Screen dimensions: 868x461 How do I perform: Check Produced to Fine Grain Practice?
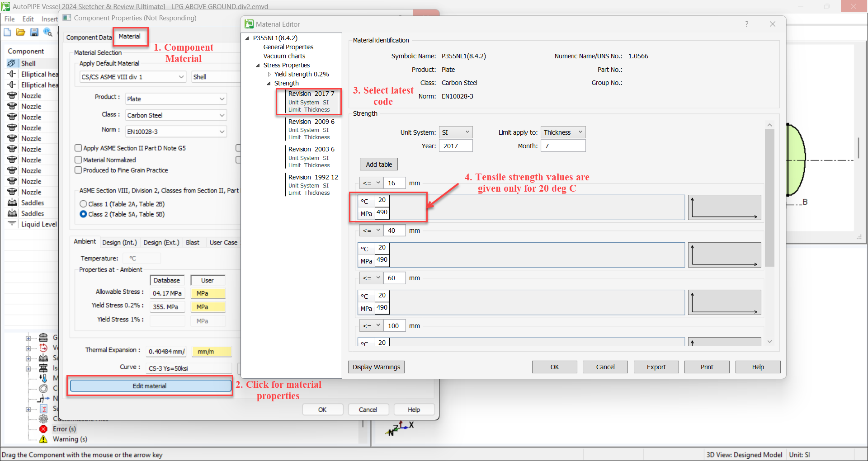78,170
